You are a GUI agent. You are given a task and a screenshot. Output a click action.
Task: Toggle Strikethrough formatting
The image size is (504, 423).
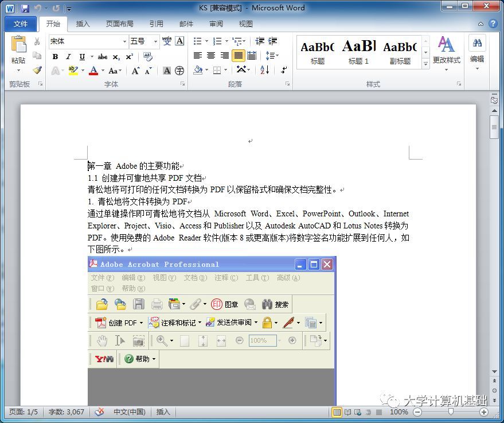(102, 57)
